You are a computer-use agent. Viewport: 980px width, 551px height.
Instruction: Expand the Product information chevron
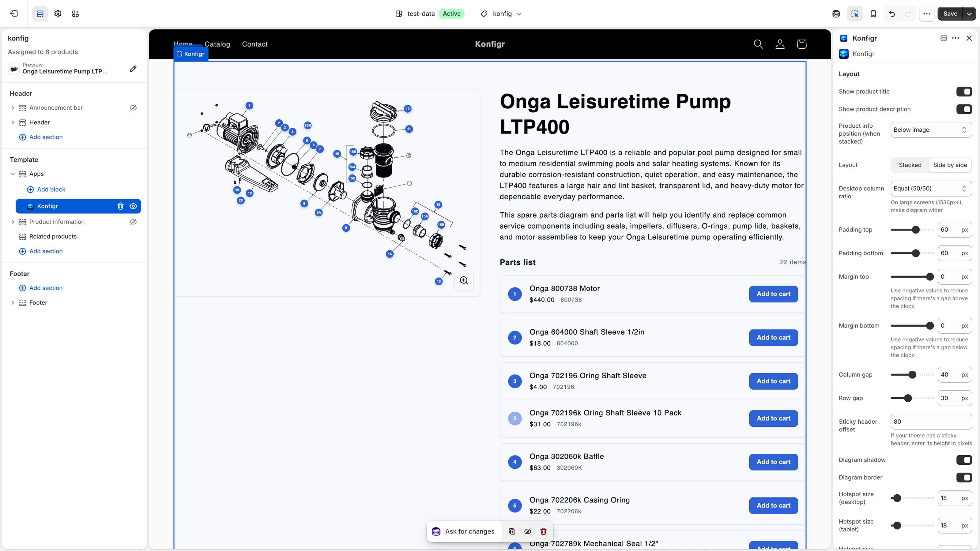[13, 222]
